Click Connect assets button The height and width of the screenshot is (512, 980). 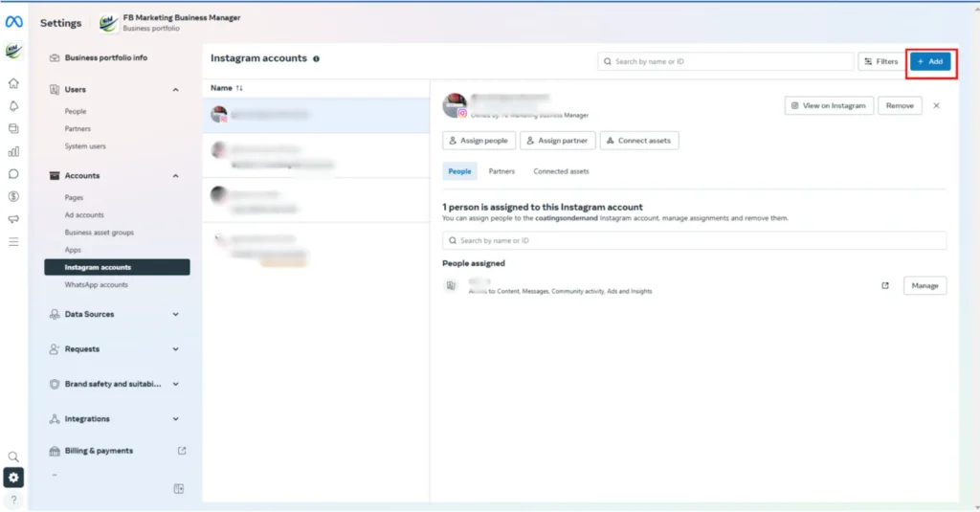[x=638, y=141]
